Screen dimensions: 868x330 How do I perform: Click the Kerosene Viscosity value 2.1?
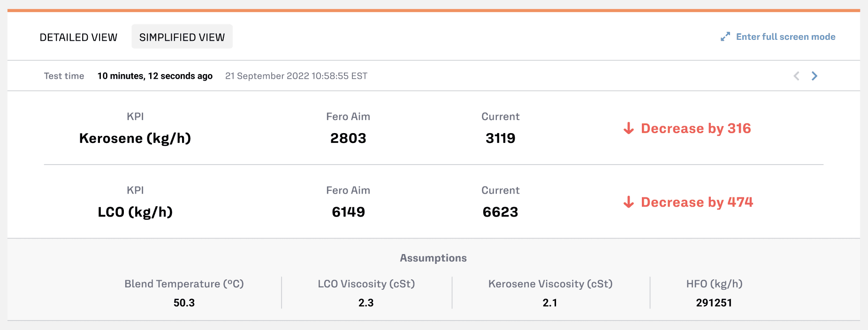[x=550, y=303]
